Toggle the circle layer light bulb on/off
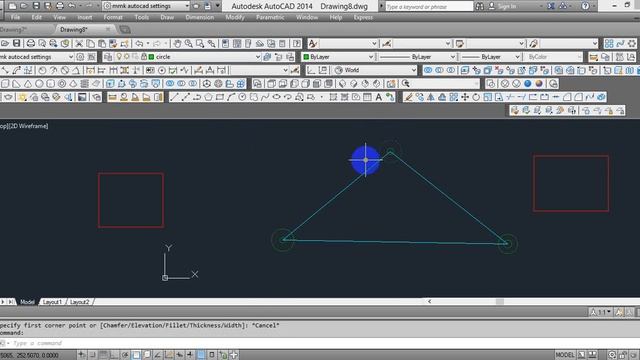This screenshot has height=360, width=640. point(119,57)
